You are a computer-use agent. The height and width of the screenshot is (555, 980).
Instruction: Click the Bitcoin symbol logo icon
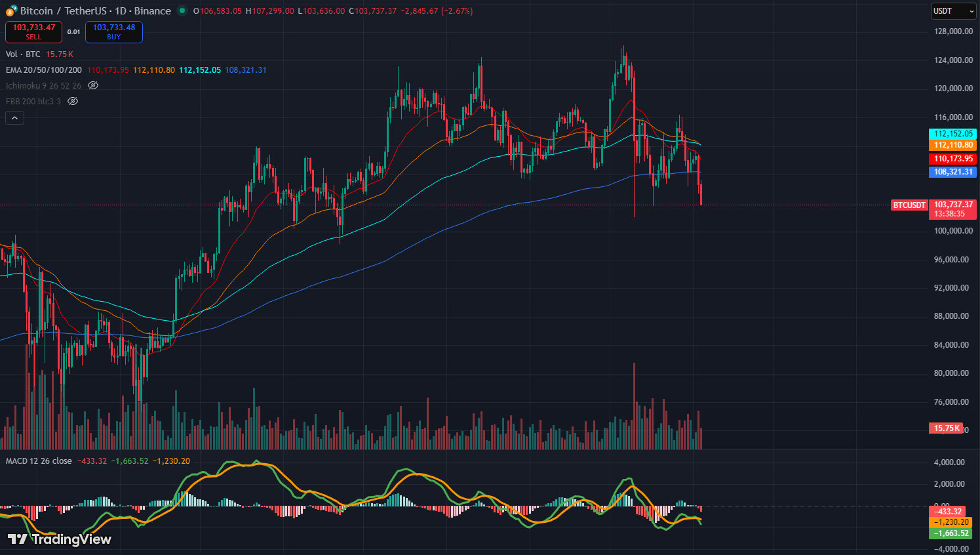(11, 10)
